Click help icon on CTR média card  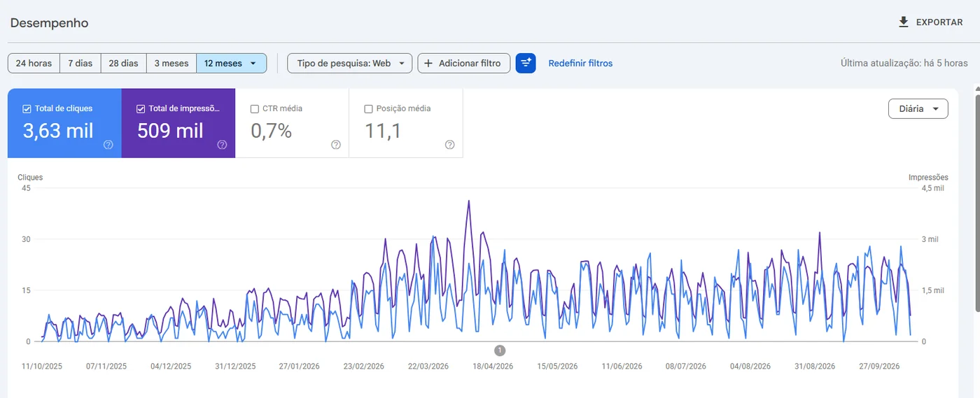(x=336, y=145)
